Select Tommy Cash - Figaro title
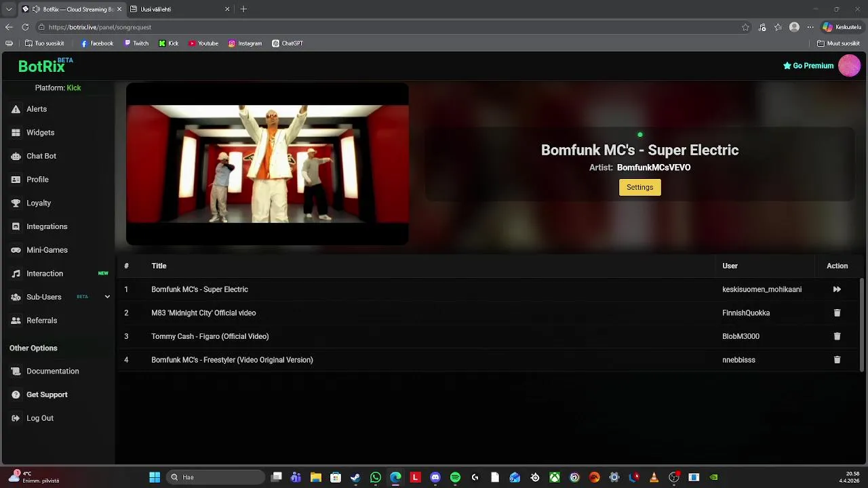 (x=210, y=336)
